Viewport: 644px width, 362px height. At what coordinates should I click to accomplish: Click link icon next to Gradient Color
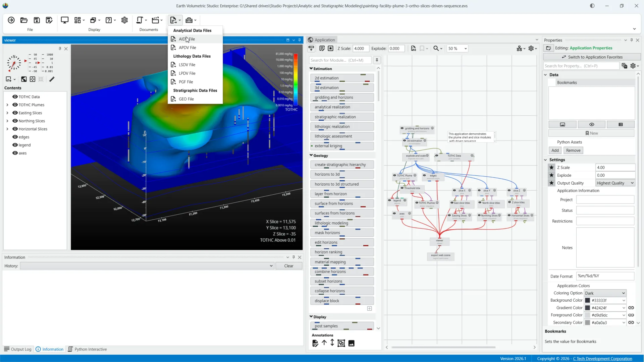coord(631,308)
